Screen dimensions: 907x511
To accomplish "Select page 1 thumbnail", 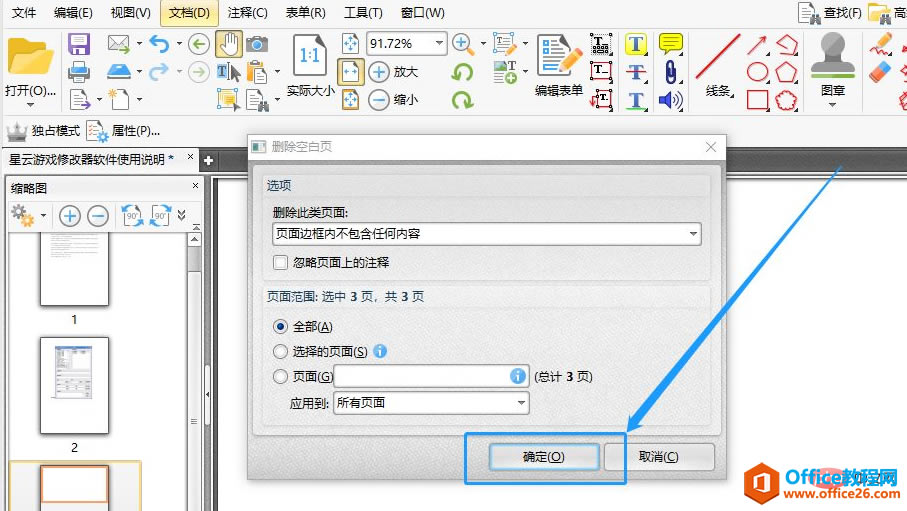I will (74, 269).
